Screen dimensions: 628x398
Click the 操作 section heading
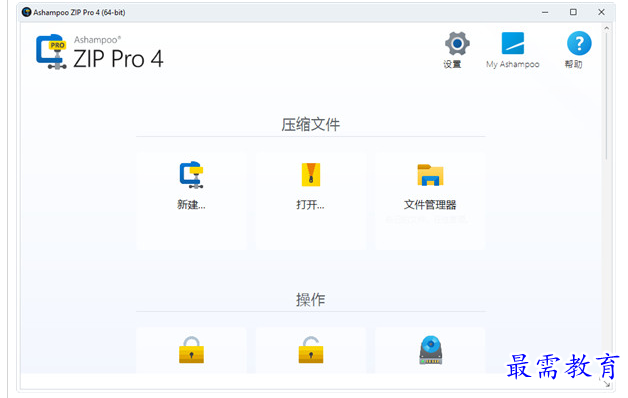click(x=310, y=300)
